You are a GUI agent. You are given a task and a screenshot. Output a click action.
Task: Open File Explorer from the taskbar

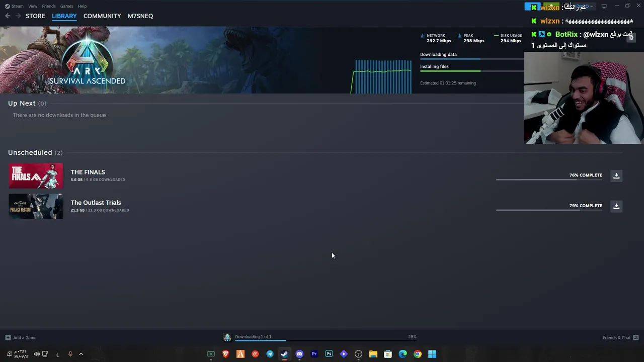(x=373, y=354)
